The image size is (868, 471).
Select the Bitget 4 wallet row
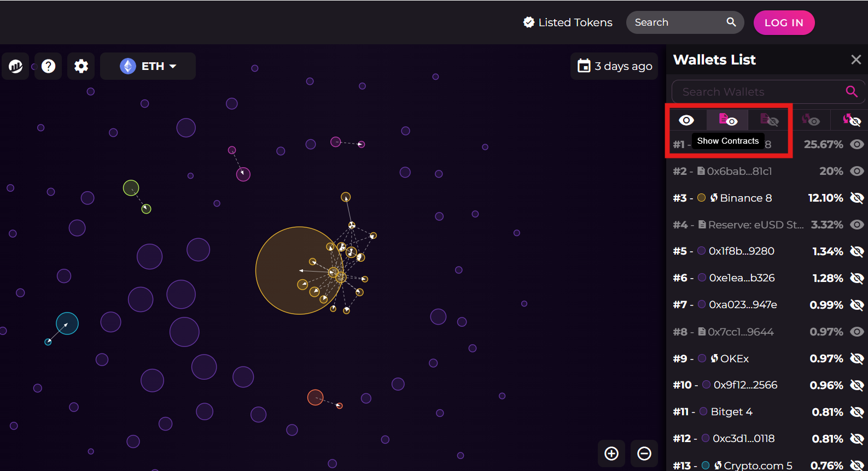[x=767, y=412]
